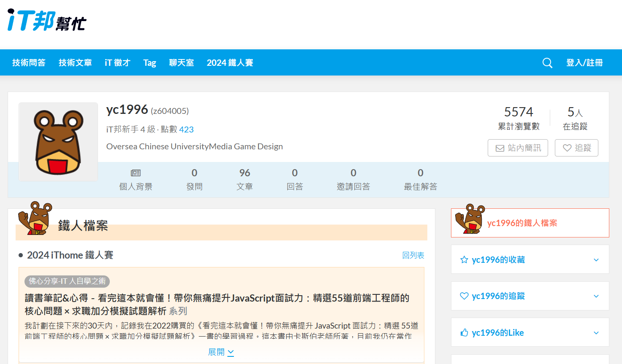Open the search magnifier icon
This screenshot has width=622, height=364.
pyautogui.click(x=547, y=63)
